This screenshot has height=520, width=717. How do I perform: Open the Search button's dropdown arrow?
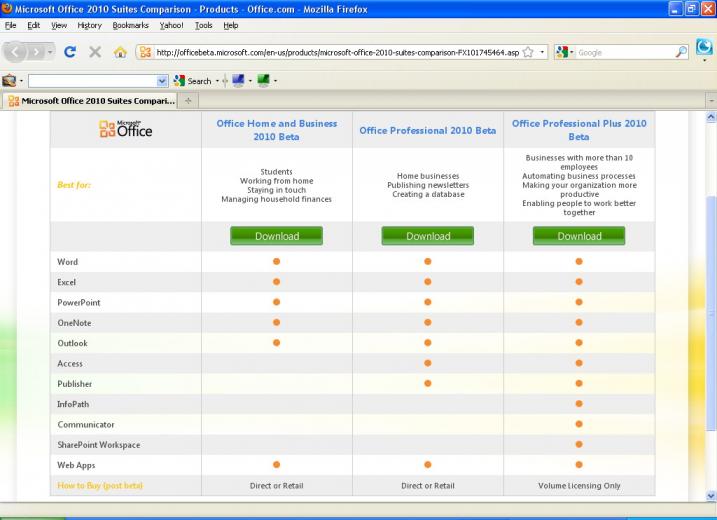coord(217,81)
